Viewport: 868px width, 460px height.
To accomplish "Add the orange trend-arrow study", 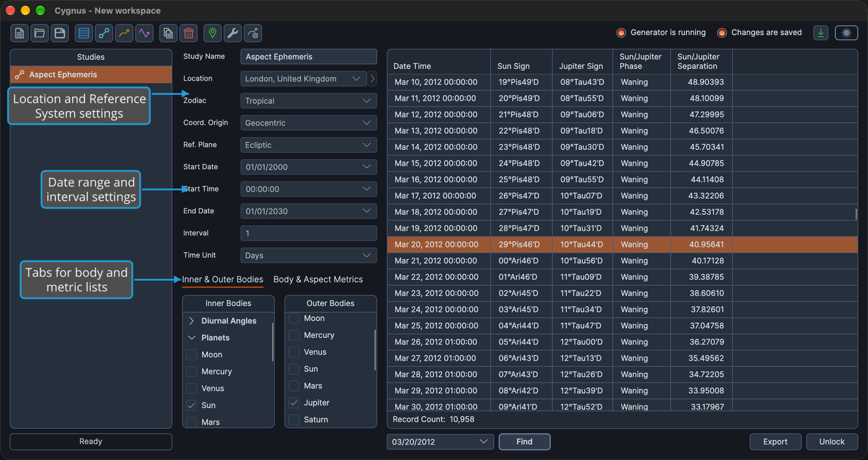I will [x=124, y=33].
